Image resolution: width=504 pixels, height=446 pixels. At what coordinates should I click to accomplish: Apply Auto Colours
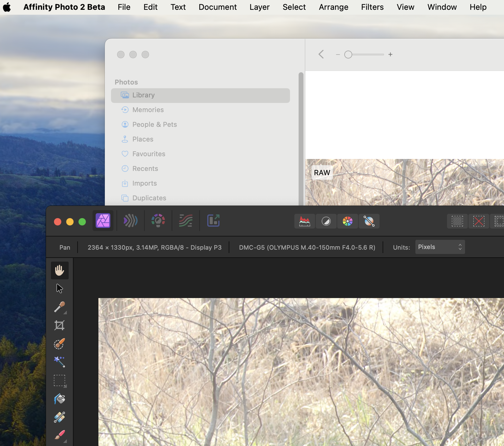(348, 221)
